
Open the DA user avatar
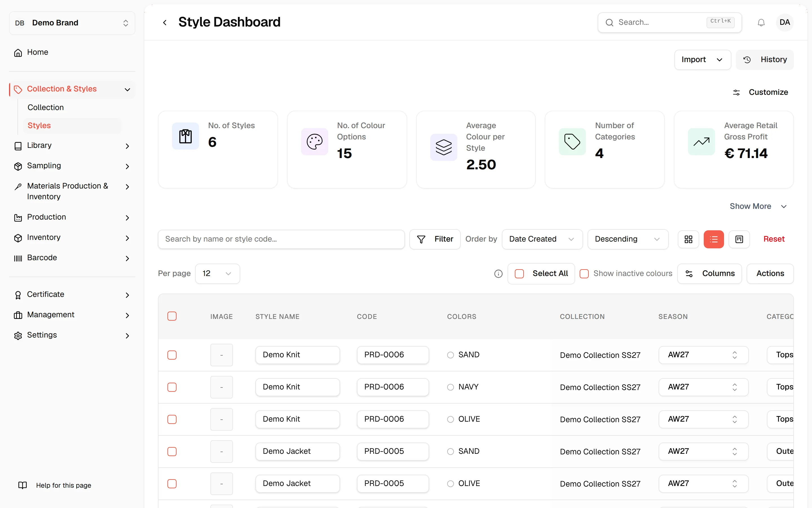[x=784, y=23]
